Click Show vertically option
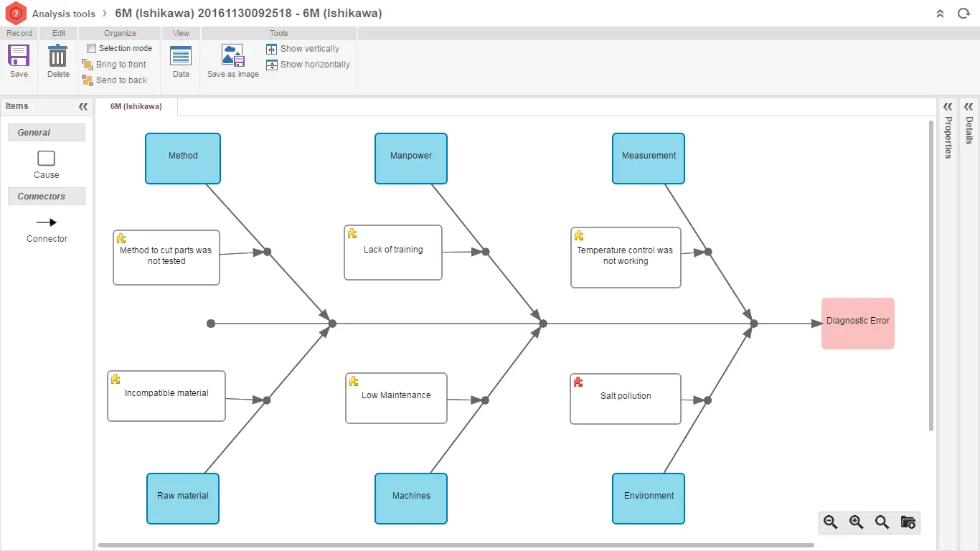This screenshot has height=551, width=980. click(303, 49)
